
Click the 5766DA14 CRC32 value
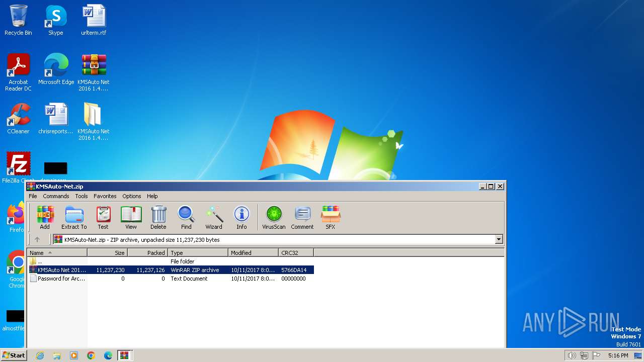click(294, 270)
